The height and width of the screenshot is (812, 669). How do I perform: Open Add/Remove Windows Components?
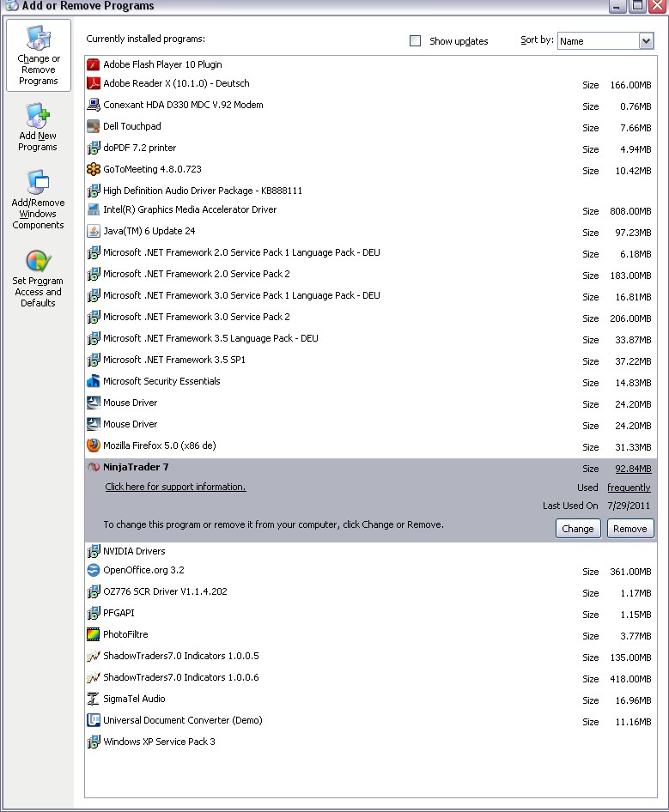point(38,200)
